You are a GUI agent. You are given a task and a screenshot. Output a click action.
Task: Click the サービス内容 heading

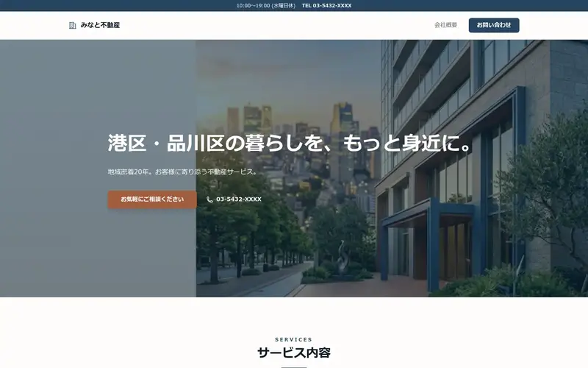point(294,353)
